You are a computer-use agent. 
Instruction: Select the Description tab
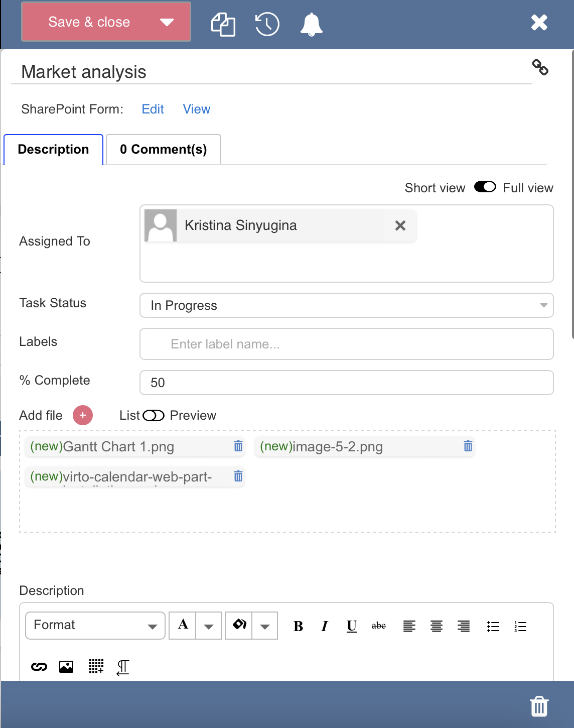click(x=53, y=150)
